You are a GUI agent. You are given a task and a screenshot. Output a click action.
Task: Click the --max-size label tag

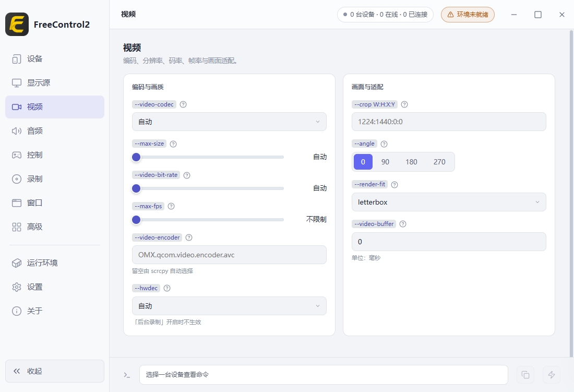(149, 144)
